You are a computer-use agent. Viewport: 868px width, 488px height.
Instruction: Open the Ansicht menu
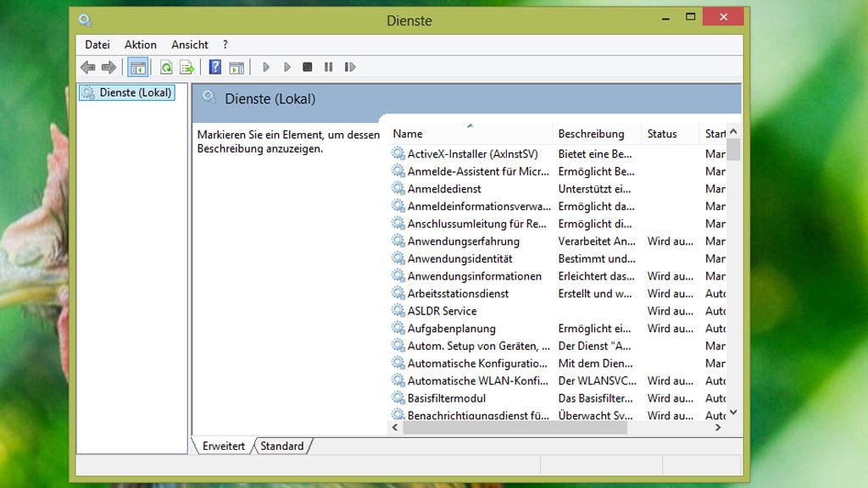189,44
